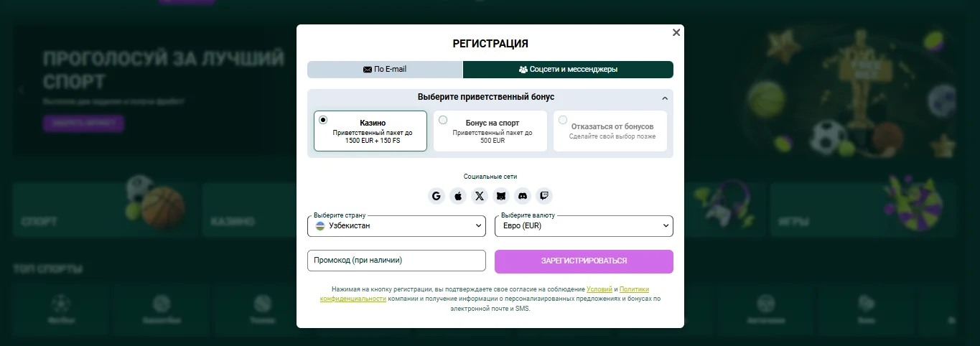The height and width of the screenshot is (346, 980).
Task: Select Отказаться от бонусов radio option
Action: pos(563,120)
